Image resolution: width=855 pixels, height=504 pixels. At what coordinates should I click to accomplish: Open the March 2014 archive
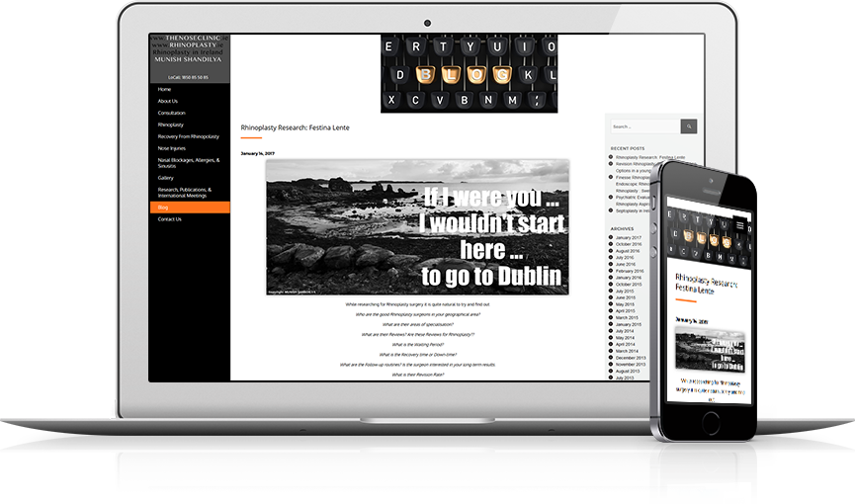tap(627, 351)
